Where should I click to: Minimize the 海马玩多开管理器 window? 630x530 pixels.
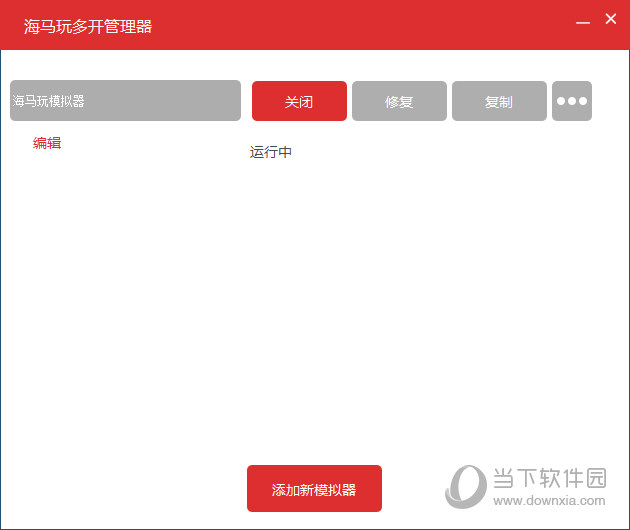[583, 23]
